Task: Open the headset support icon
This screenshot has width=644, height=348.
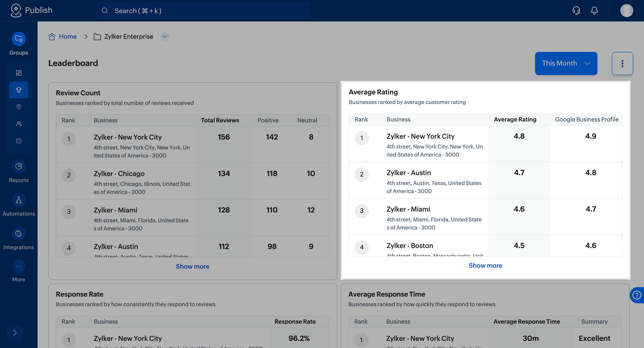Action: point(576,11)
